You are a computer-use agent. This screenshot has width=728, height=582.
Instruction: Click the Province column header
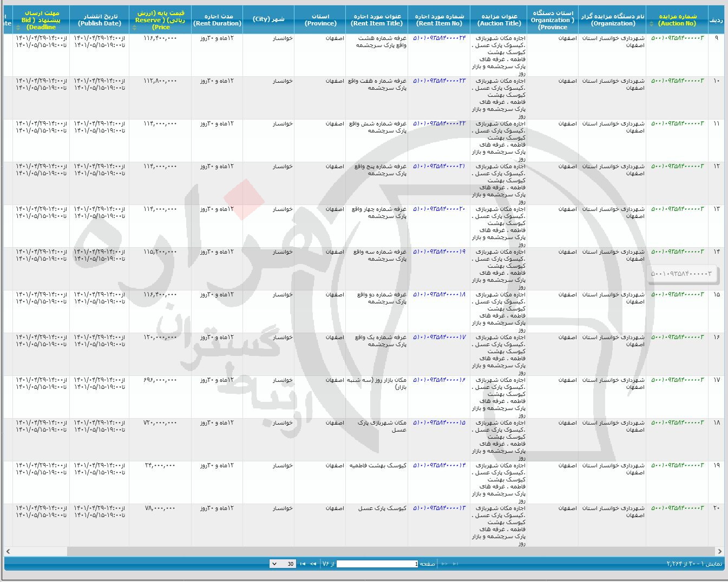coord(320,20)
